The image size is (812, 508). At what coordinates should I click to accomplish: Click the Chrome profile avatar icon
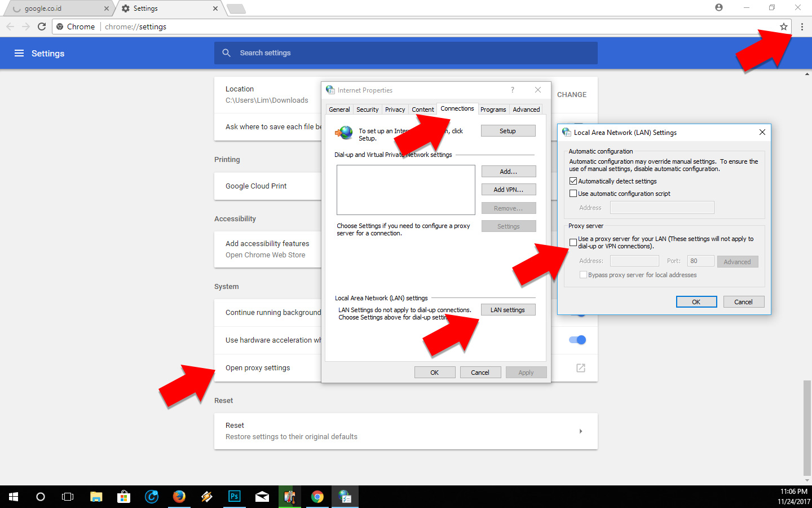(x=718, y=7)
